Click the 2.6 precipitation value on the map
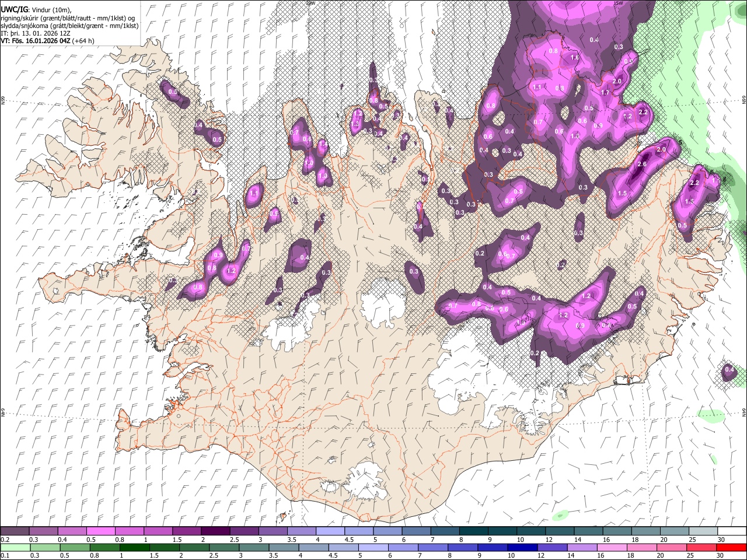The image size is (747, 560). point(642,164)
